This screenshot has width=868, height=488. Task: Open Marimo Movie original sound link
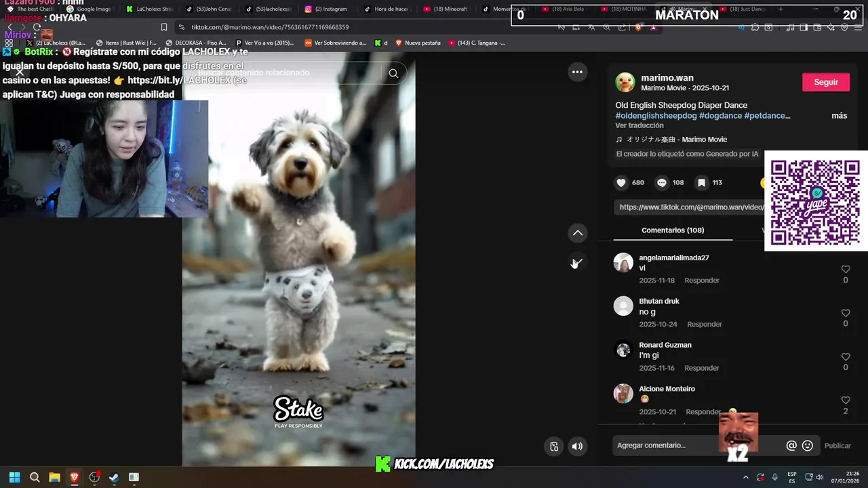coord(671,140)
